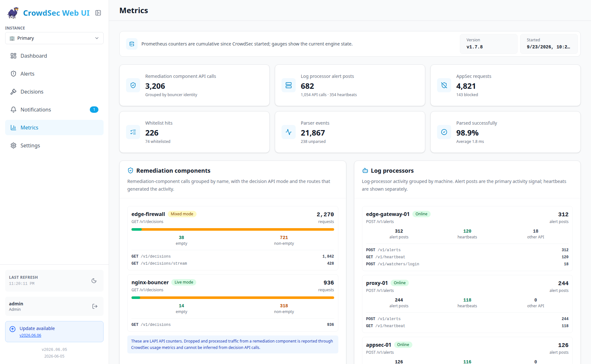Screen dimensions: 591x364
Task: Click the Alerts shield icon
Action: pyautogui.click(x=13, y=74)
